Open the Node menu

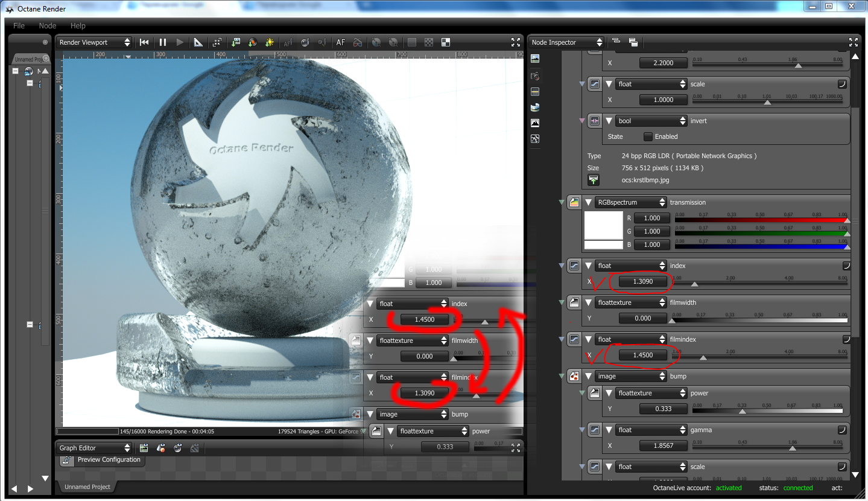(48, 26)
